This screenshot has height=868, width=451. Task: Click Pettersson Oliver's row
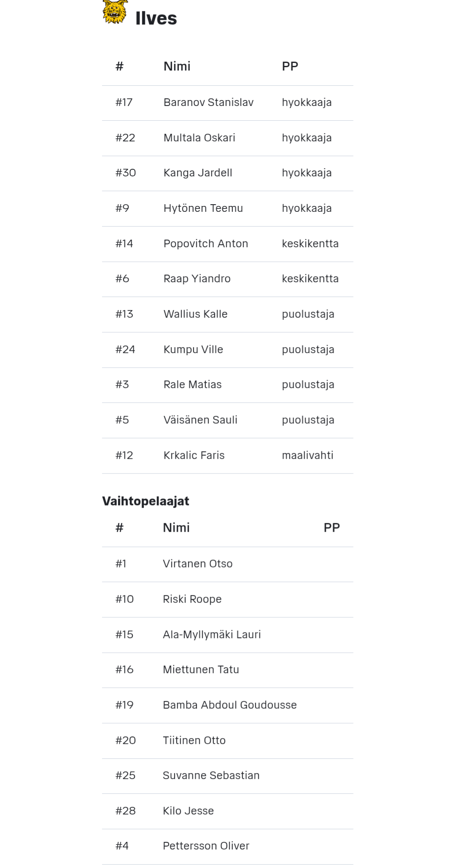[227, 846]
